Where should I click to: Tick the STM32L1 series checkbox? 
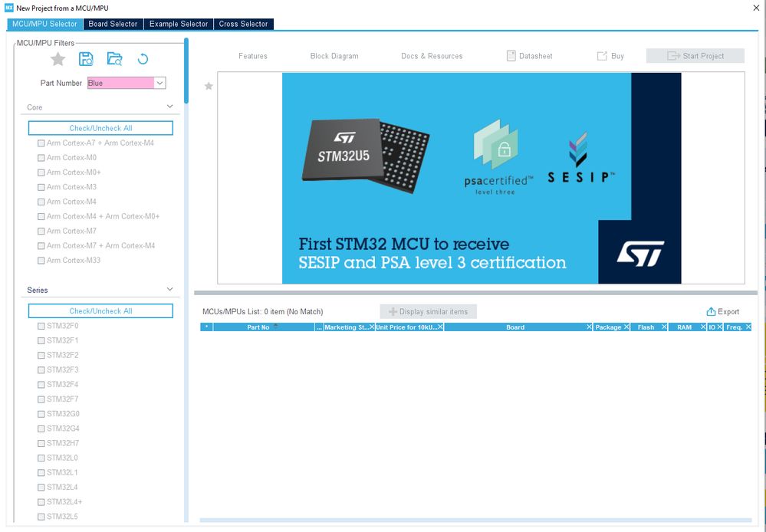41,472
